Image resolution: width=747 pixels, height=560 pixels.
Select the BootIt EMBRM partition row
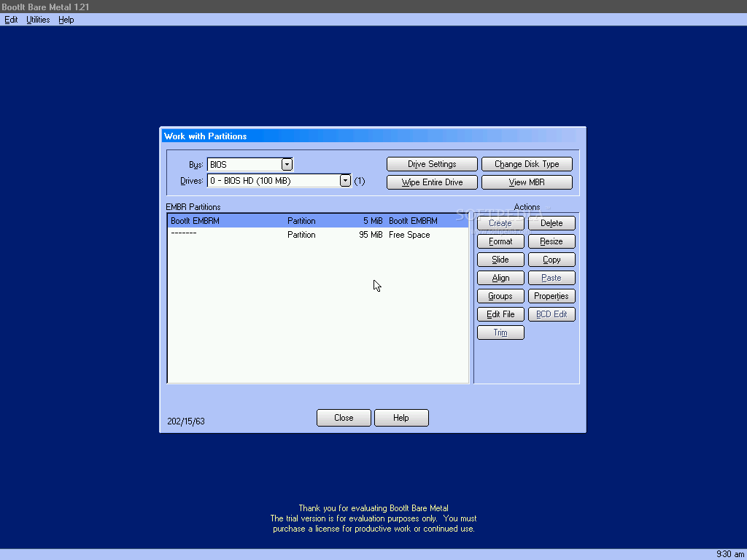(318, 221)
